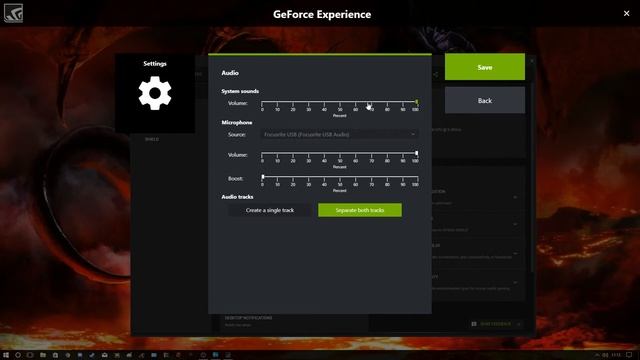Viewport: 640px width, 360px height.
Task: Select Separate both tracks
Action: point(360,210)
